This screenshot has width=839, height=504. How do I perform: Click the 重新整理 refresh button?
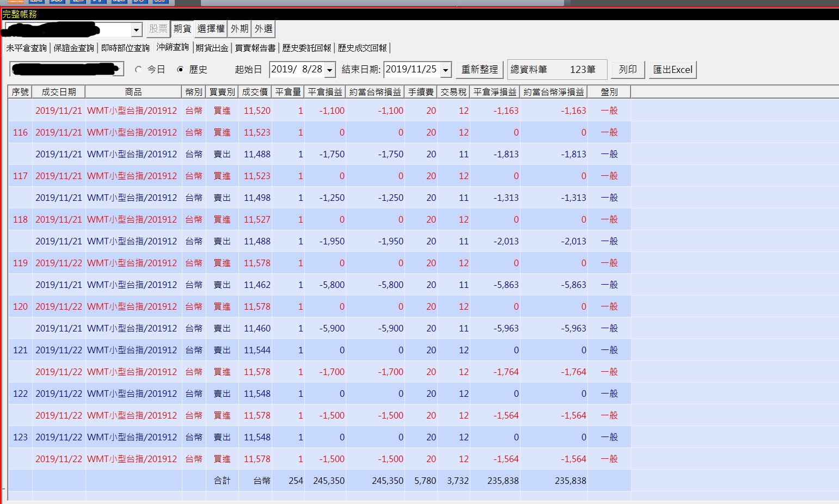point(480,70)
